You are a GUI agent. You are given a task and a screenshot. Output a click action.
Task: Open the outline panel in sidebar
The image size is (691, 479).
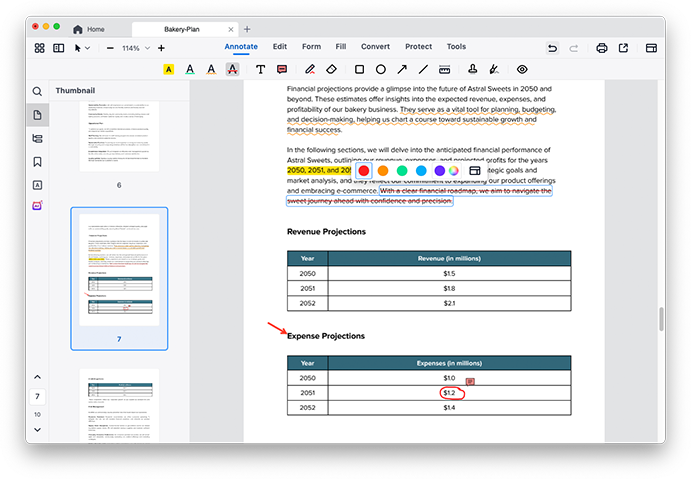click(37, 139)
